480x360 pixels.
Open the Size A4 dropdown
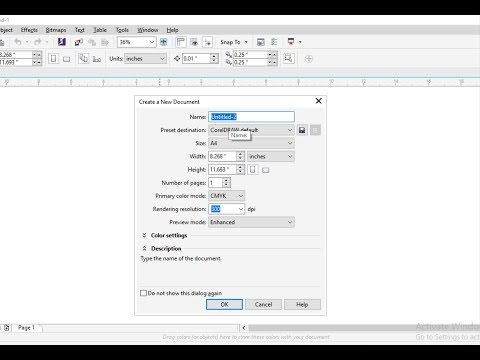[x=251, y=143]
